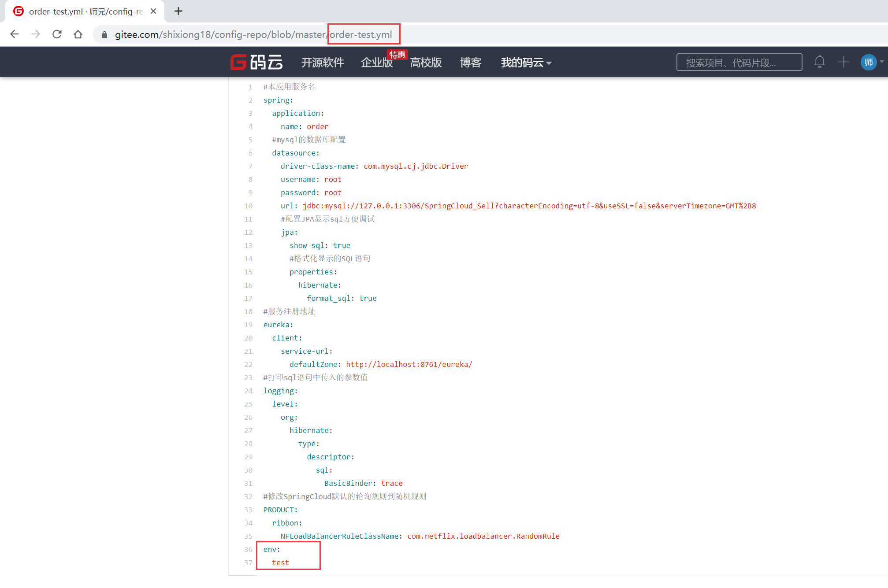The image size is (888, 588).
Task: Click the http://localhost:8761/eureka/ value
Action: [x=409, y=365]
